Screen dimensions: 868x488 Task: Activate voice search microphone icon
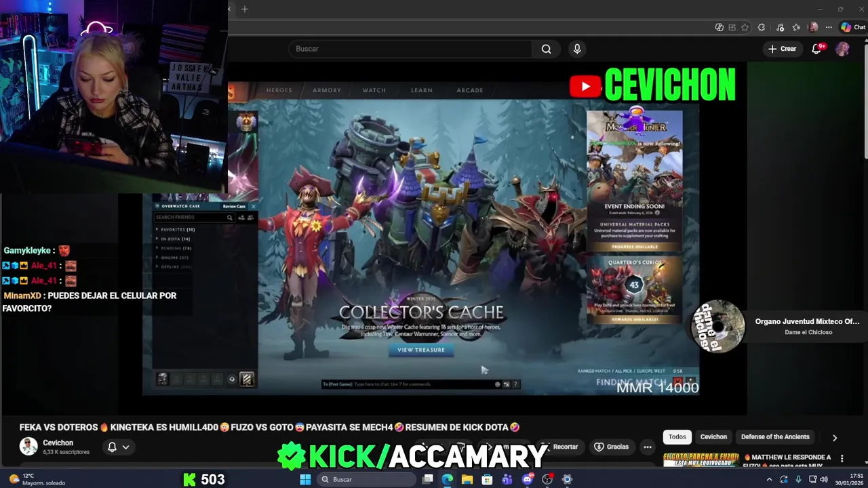coord(577,49)
